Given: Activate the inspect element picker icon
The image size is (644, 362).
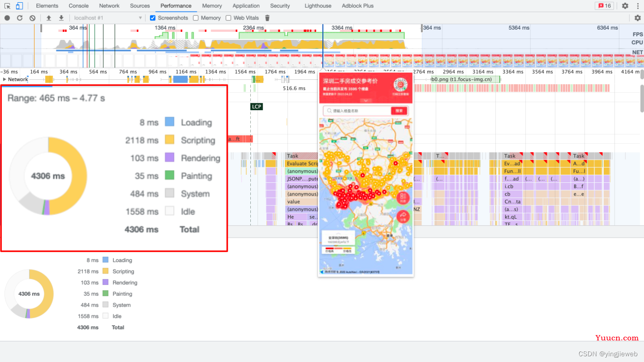Looking at the screenshot, I should click(8, 6).
